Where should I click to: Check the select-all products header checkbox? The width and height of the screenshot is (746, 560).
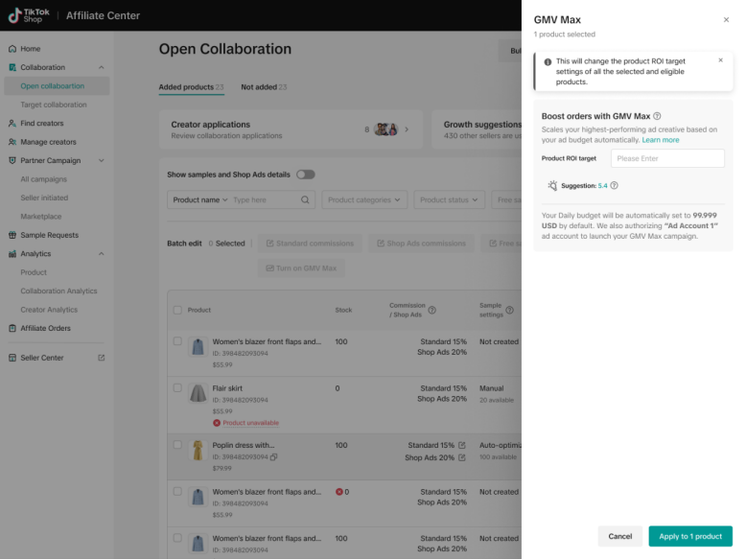pyautogui.click(x=177, y=310)
